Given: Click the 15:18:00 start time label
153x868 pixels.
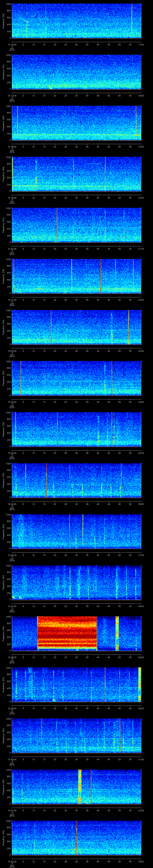Looking at the screenshot, I should [x=12, y=147].
